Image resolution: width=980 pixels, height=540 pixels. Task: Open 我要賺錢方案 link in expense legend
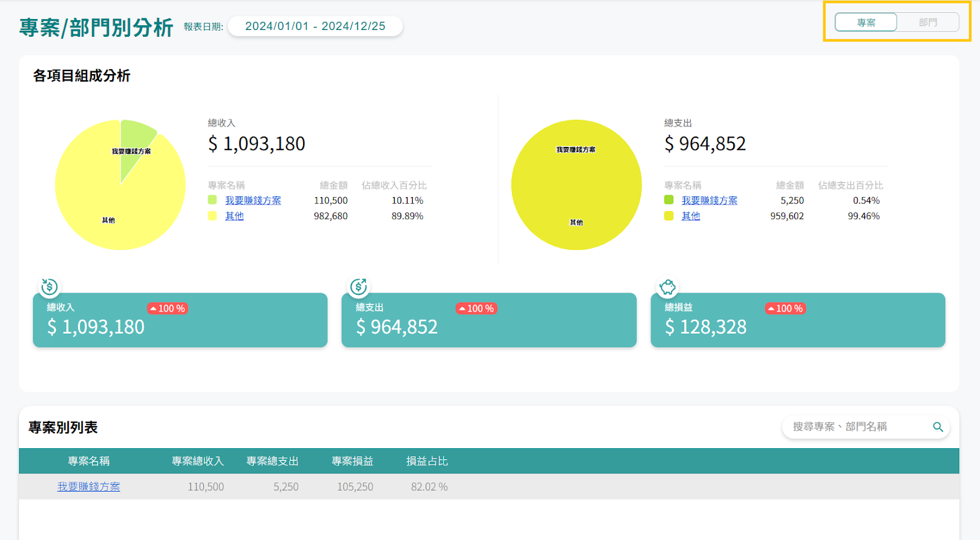pos(709,200)
